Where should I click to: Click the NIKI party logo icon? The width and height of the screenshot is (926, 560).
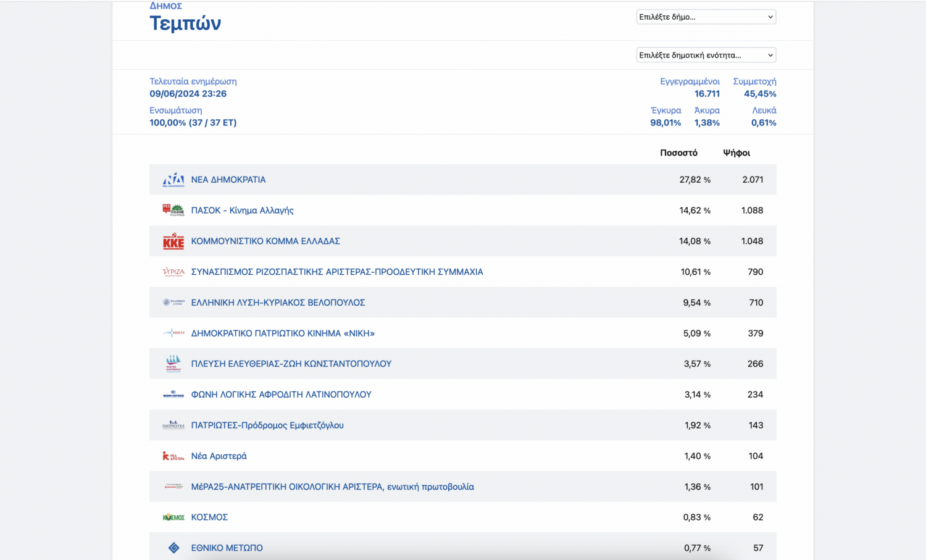[x=173, y=333]
